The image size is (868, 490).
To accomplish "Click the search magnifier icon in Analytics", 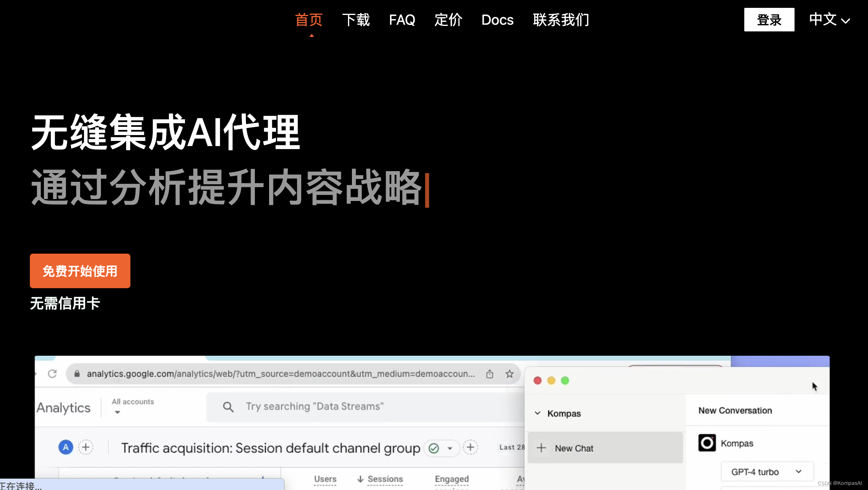I will coord(228,407).
